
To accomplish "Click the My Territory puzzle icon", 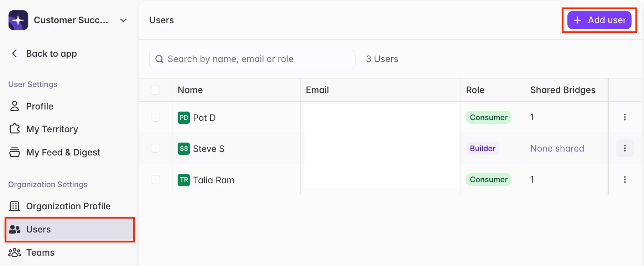I will 15,129.
